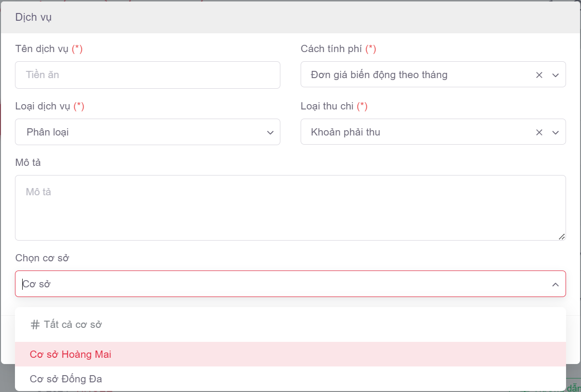Focus the Tên dịch vụ input field
Image resolution: width=581 pixels, height=392 pixels.
tap(147, 75)
